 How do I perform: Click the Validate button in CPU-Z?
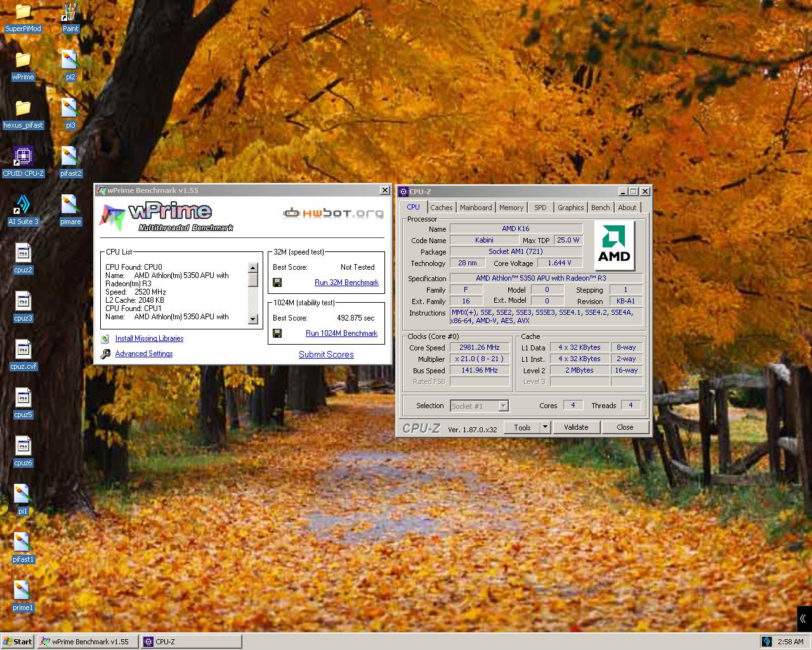click(576, 427)
